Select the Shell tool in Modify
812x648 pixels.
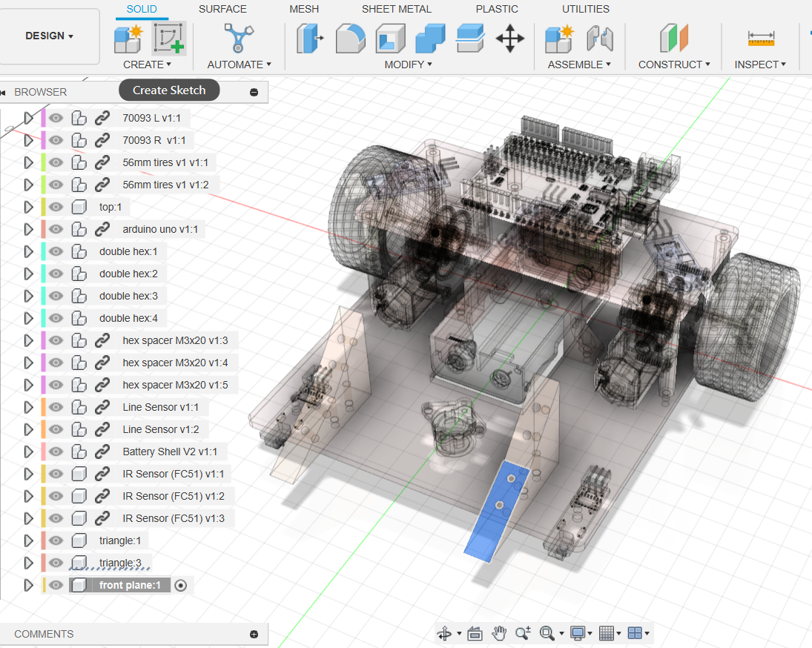(x=390, y=38)
